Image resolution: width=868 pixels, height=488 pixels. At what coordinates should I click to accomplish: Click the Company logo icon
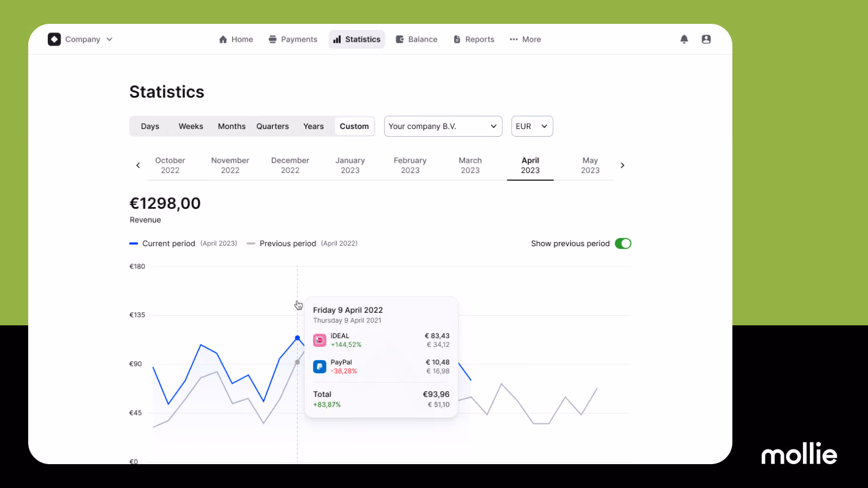click(x=54, y=40)
